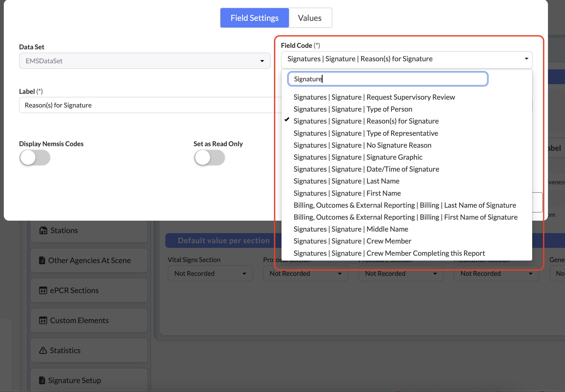565x392 pixels.
Task: Switch to the Values tab
Action: (310, 18)
